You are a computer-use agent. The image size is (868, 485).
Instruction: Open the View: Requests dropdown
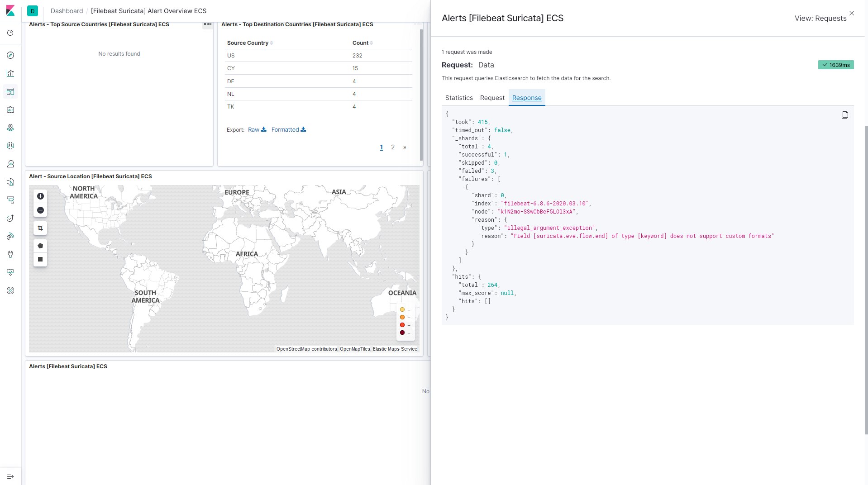pos(820,18)
